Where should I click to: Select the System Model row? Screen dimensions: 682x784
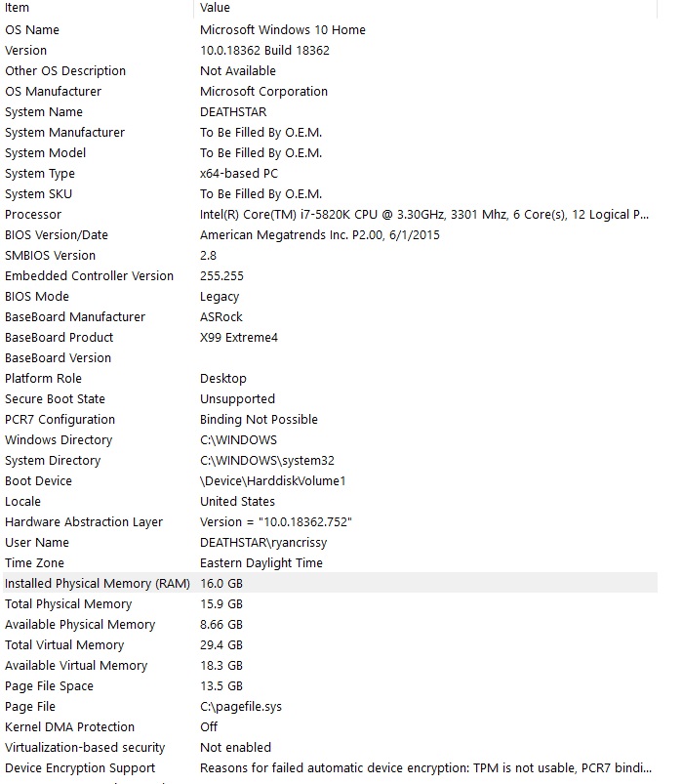tap(330, 153)
